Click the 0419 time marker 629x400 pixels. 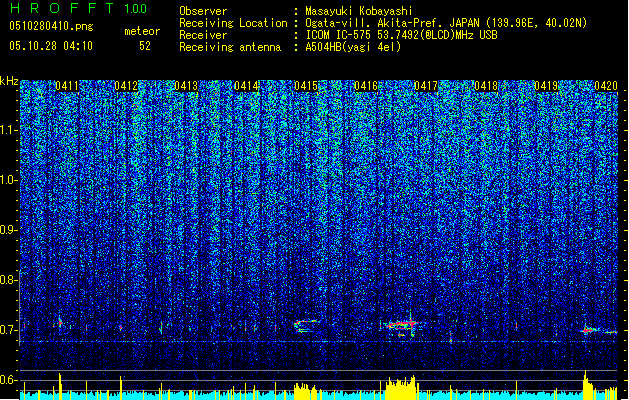546,86
